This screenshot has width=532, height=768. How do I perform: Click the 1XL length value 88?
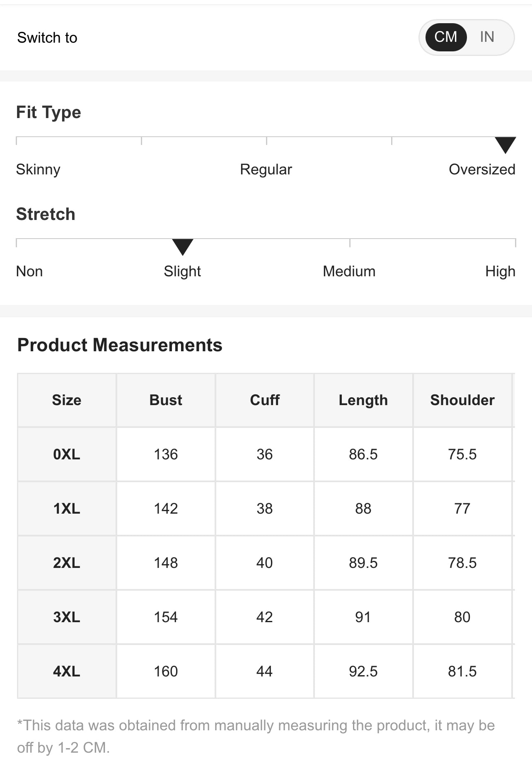pos(363,509)
